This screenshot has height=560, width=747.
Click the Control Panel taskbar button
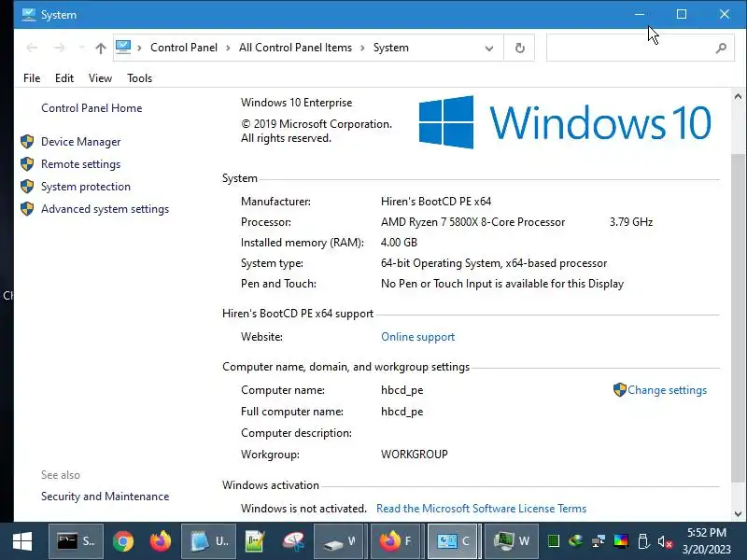[x=454, y=541]
